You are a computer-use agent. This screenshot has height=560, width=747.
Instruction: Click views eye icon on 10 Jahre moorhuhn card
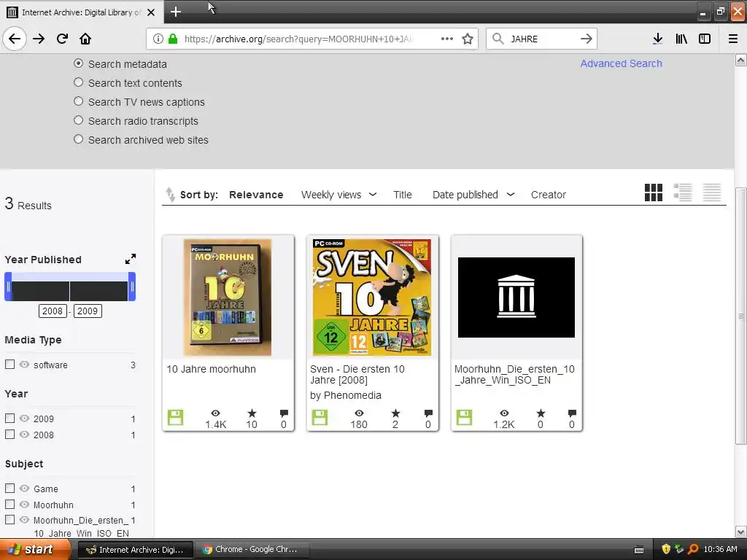click(x=215, y=413)
